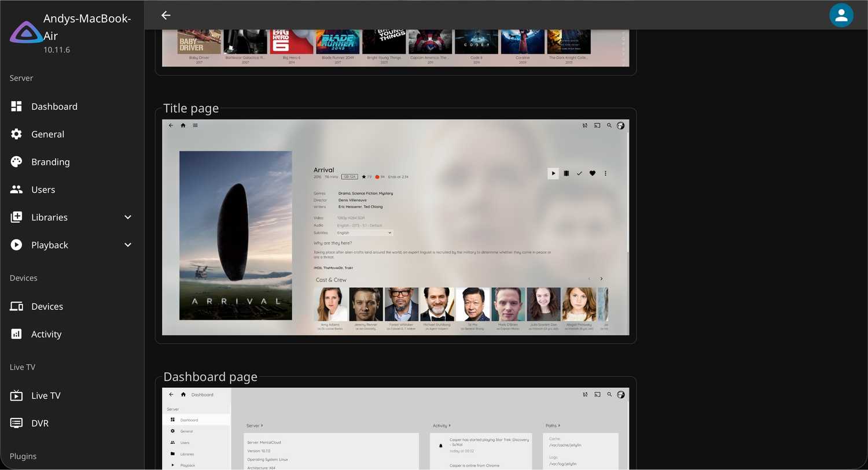Open General server settings

click(x=72, y=134)
